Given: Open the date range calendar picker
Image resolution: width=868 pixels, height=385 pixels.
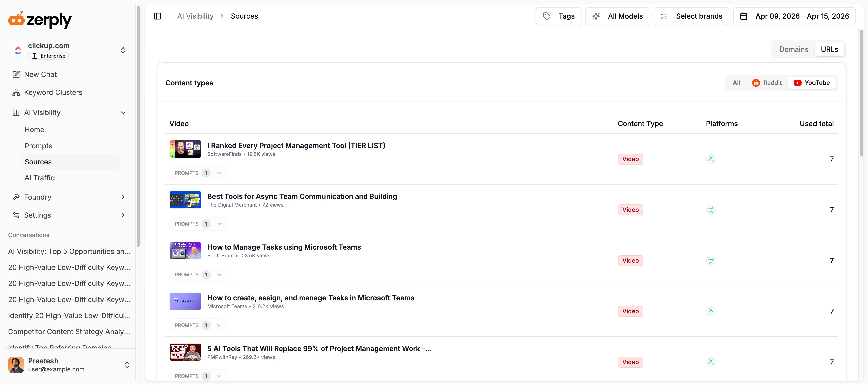Looking at the screenshot, I should coord(794,16).
